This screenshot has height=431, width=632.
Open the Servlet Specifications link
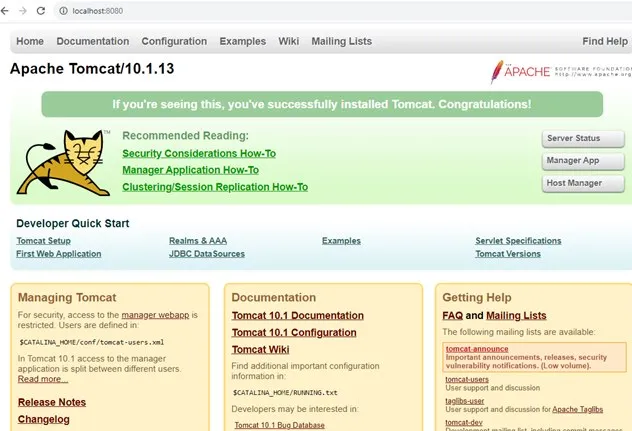point(518,241)
